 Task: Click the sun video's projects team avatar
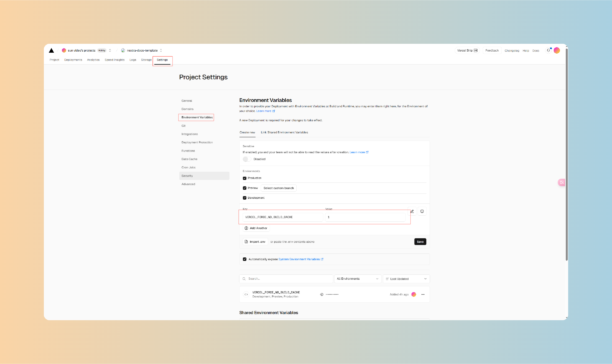tap(64, 50)
